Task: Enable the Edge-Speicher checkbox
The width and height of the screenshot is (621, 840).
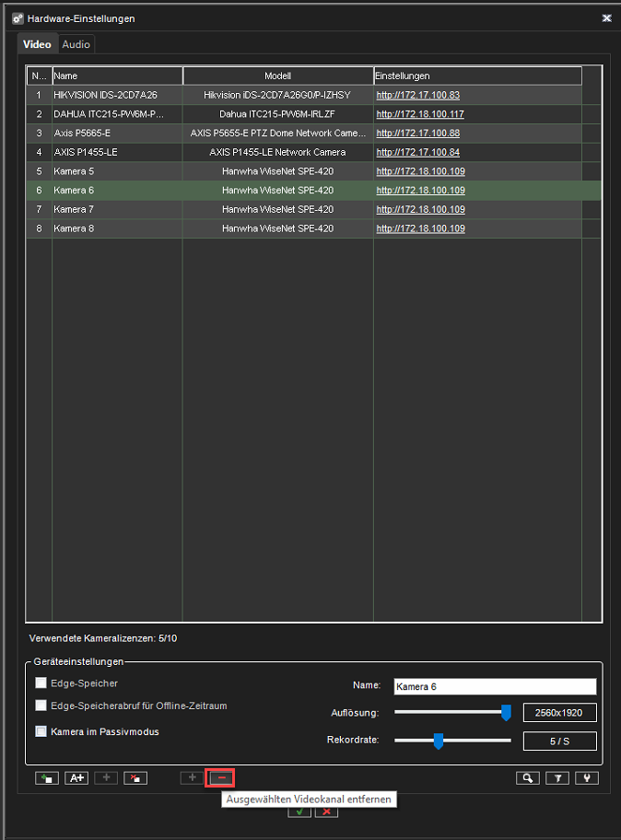Action: click(41, 683)
